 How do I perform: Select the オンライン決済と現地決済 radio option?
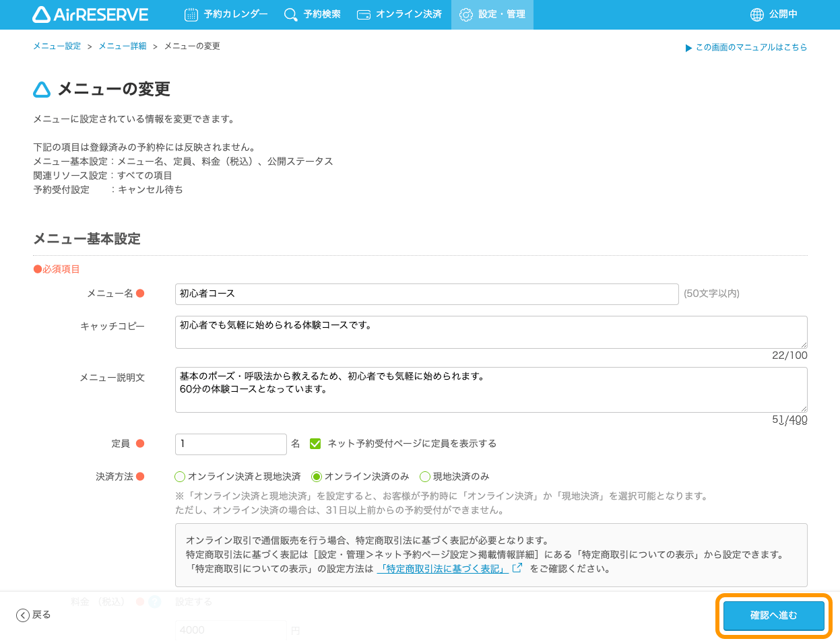click(180, 476)
